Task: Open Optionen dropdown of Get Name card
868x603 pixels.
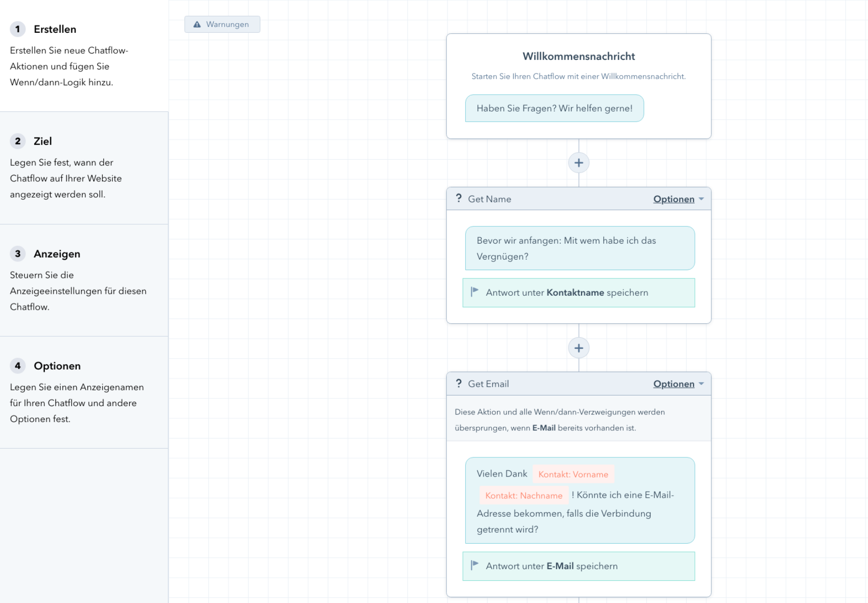Action: pos(678,199)
